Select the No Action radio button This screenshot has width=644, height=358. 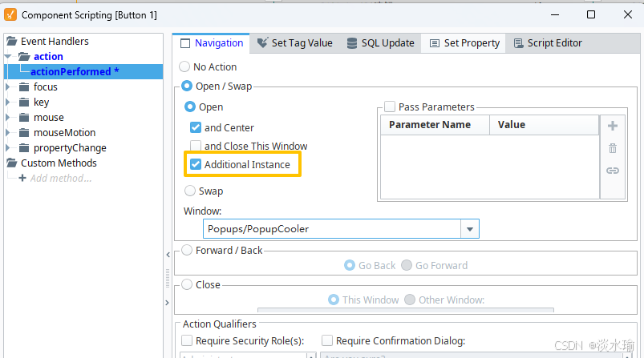(x=184, y=66)
